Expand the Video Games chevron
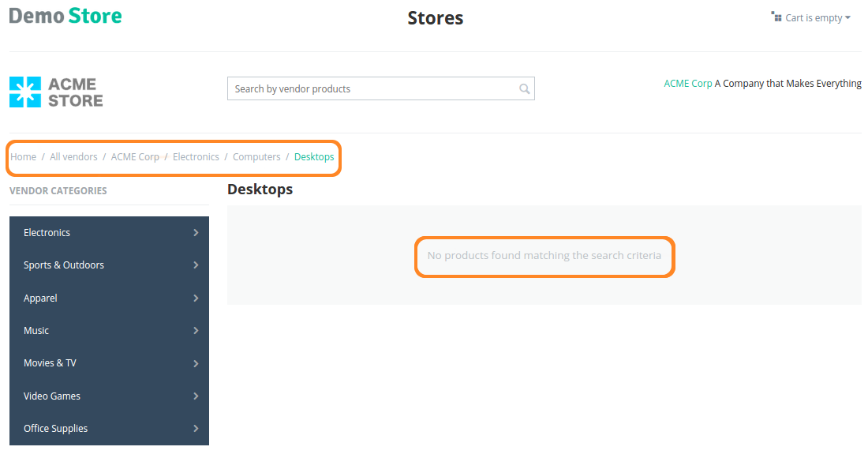The image size is (868, 458). [196, 396]
